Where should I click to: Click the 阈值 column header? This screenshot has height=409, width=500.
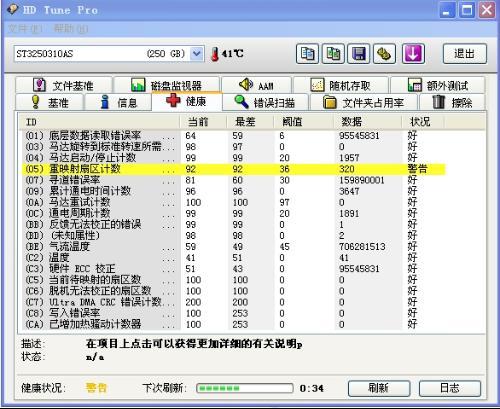point(304,122)
